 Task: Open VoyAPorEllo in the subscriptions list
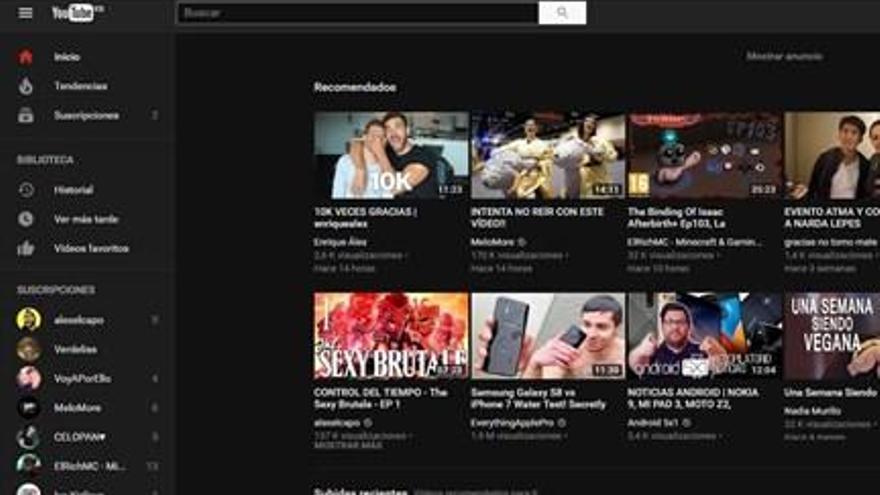(82, 379)
